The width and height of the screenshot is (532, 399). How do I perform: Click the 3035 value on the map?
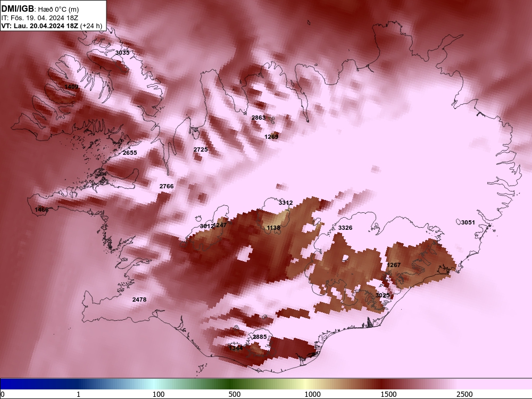(x=122, y=53)
